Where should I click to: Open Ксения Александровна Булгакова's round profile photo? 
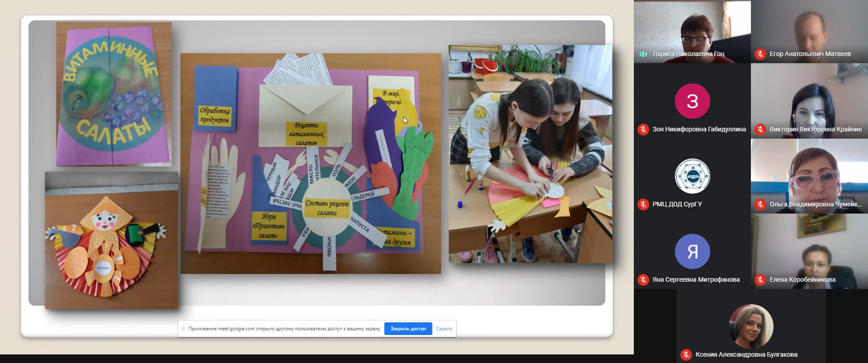point(751,326)
